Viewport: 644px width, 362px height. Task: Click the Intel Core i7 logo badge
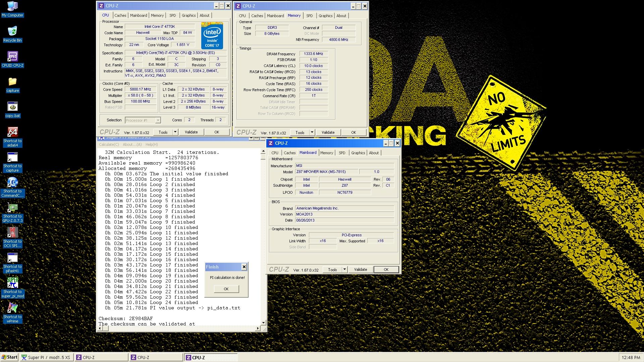coord(212,36)
